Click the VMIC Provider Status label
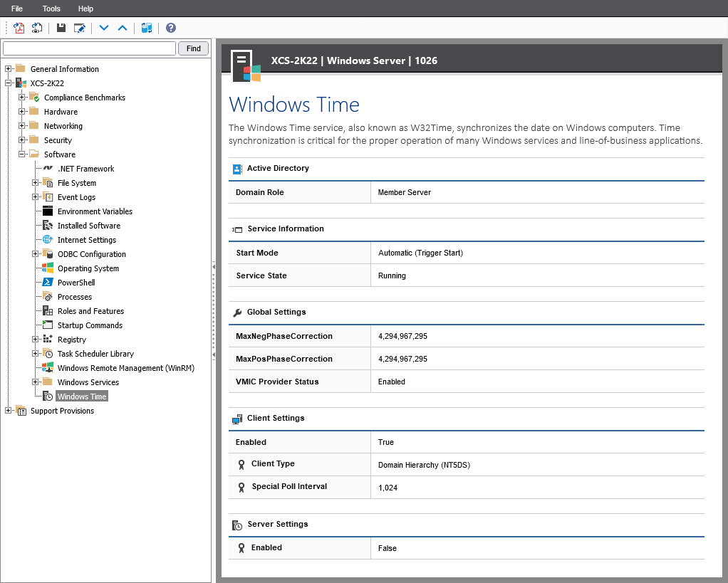Image resolution: width=728 pixels, height=583 pixels. [x=277, y=382]
